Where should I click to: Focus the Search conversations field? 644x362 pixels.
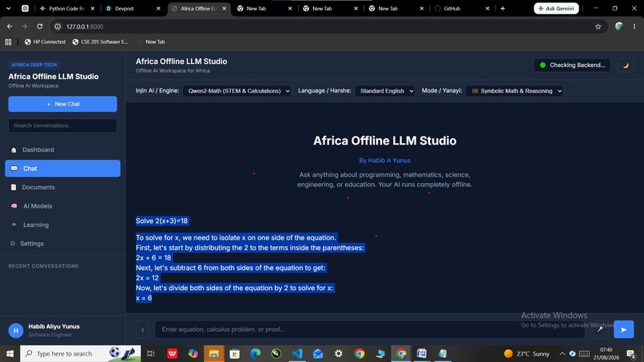pos(62,125)
